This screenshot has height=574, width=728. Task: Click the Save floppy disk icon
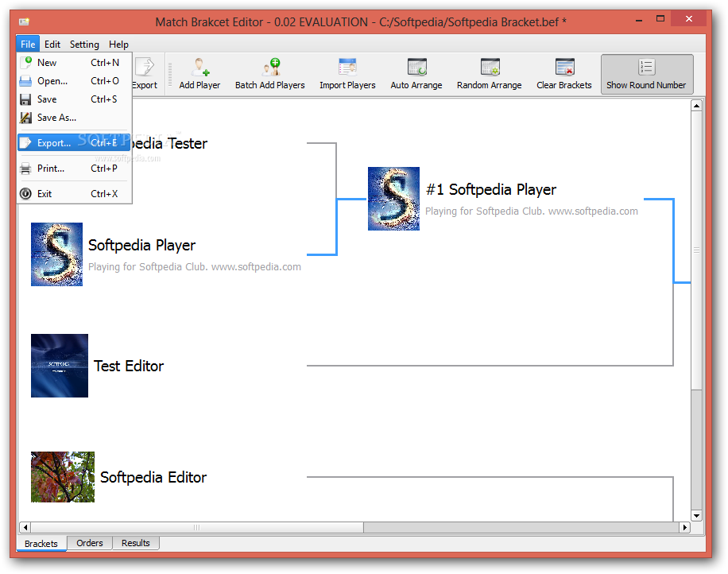(26, 99)
